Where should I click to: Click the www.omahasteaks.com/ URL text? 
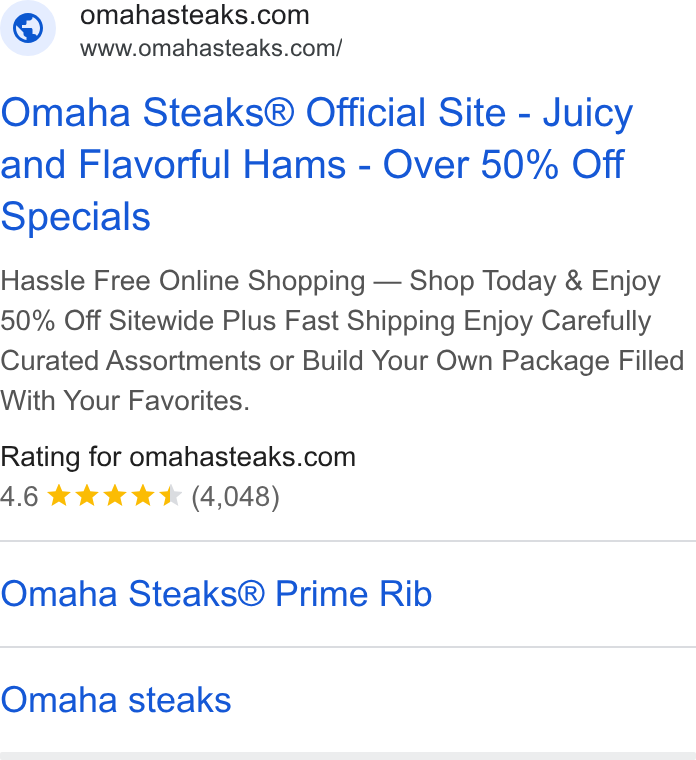pyautogui.click(x=211, y=48)
